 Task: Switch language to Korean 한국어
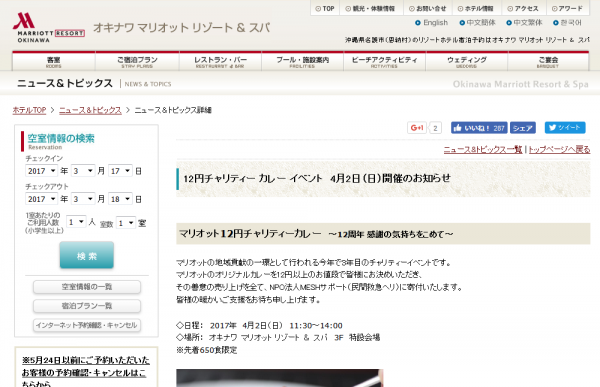567,23
